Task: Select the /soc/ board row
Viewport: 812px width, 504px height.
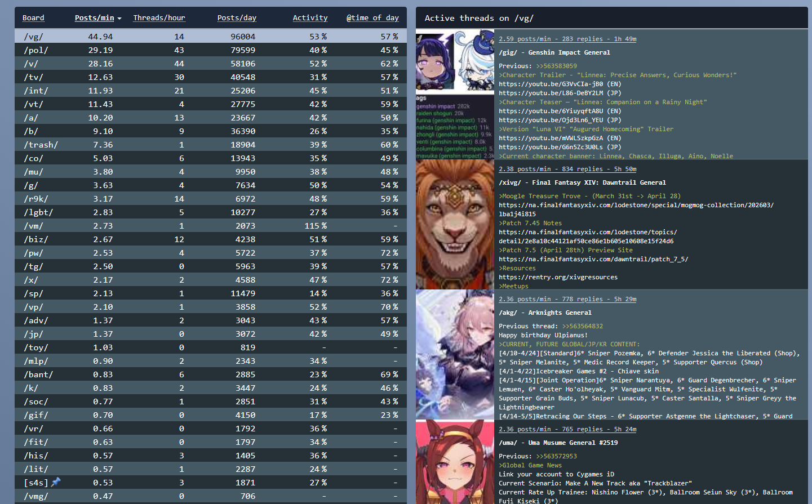Action: (211, 401)
